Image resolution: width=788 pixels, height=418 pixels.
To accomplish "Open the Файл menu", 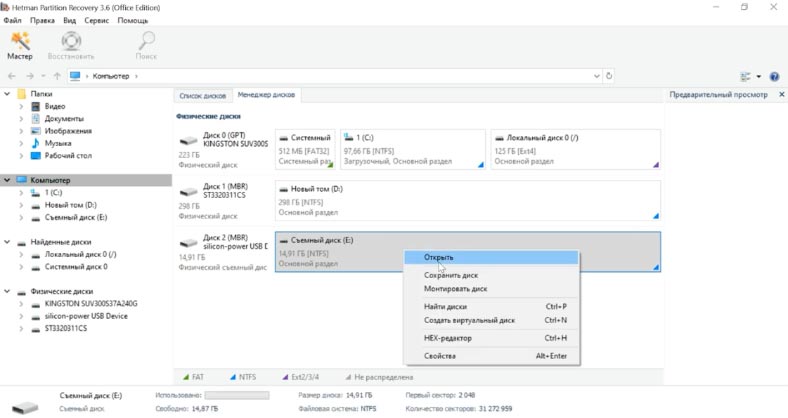I will pos(13,21).
